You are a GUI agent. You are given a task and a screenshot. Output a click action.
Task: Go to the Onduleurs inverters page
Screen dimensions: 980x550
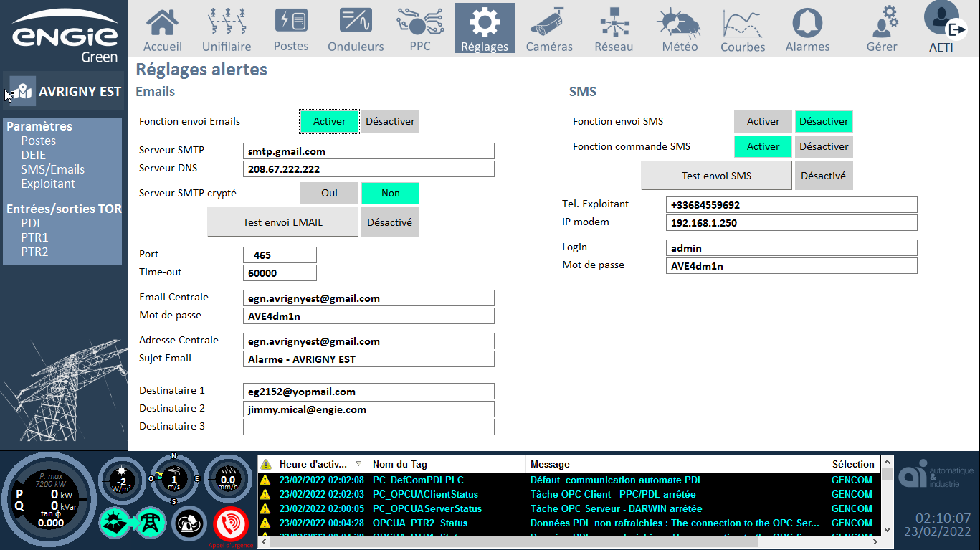coord(356,29)
